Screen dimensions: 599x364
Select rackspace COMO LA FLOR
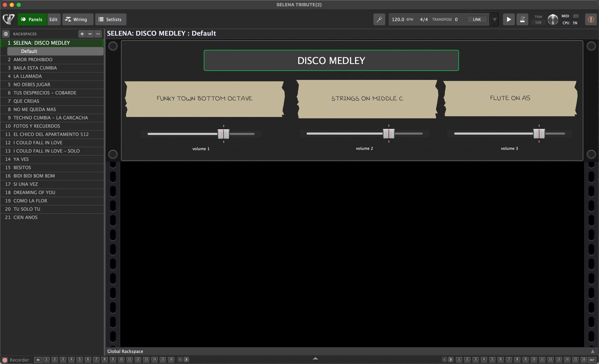pyautogui.click(x=52, y=201)
